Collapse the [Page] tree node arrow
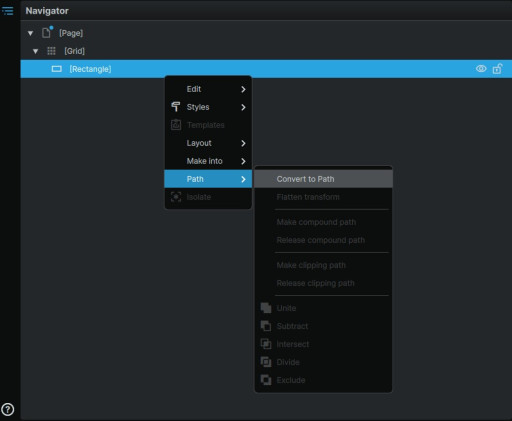The width and height of the screenshot is (512, 421). point(30,33)
